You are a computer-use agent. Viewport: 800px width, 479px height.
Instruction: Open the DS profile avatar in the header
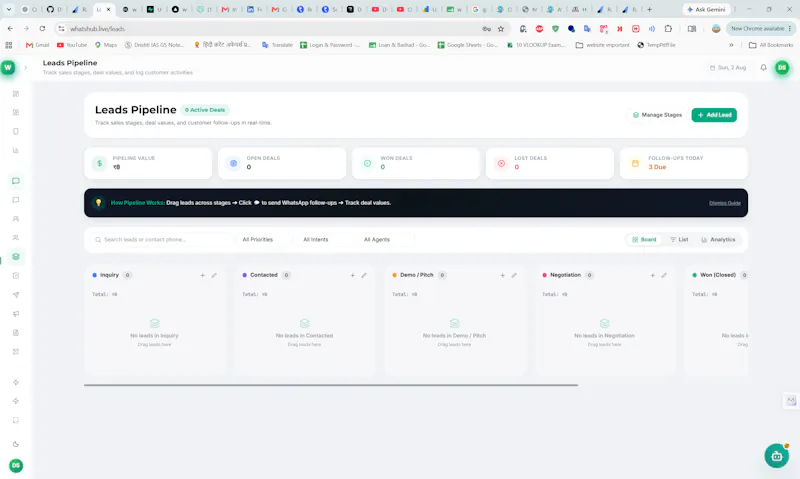[782, 67]
